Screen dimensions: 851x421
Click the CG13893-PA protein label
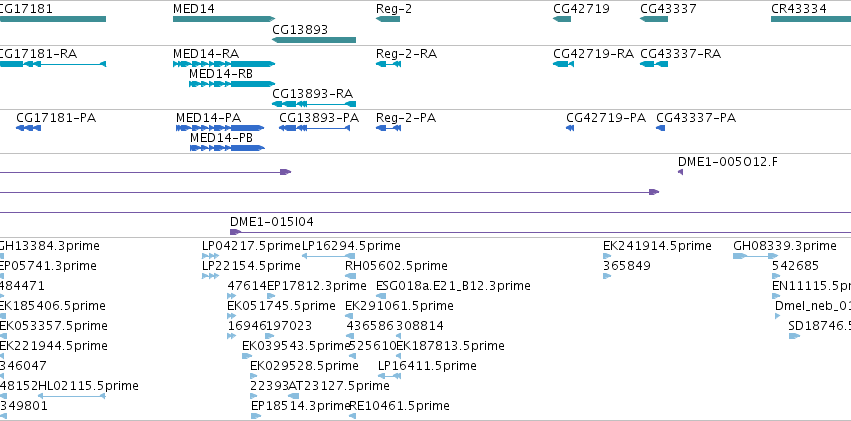coord(319,118)
